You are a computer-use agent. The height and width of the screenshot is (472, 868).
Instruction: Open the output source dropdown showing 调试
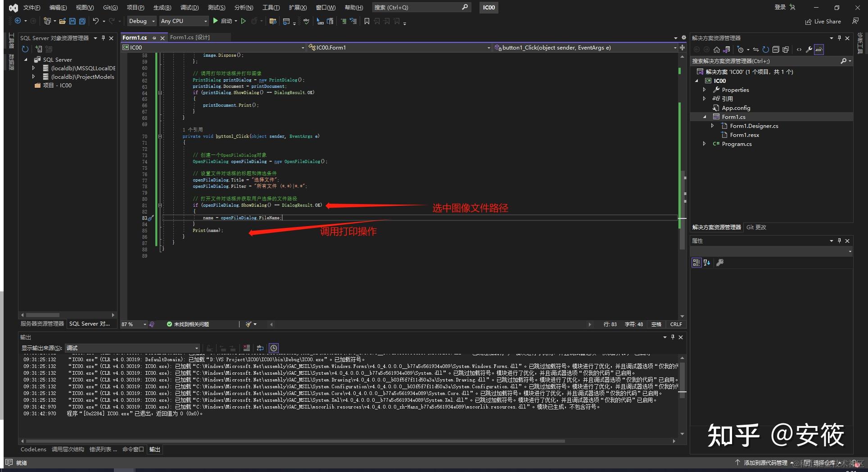click(132, 348)
